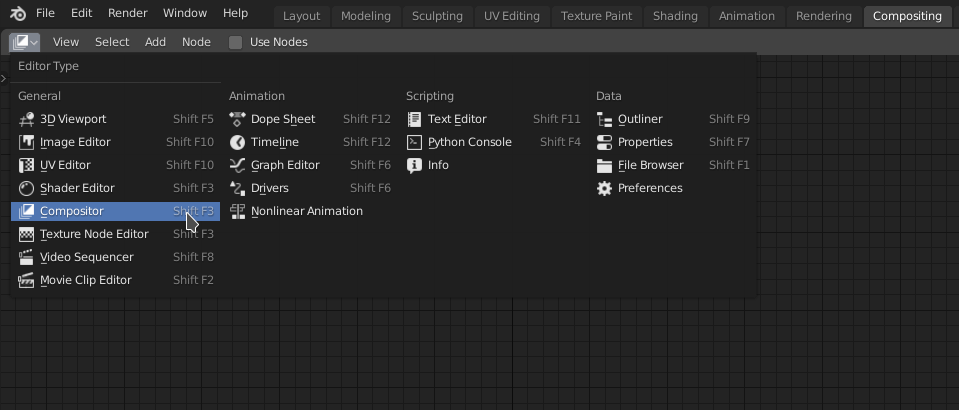
Task: Pick File Browser under Data
Action: 673,165
